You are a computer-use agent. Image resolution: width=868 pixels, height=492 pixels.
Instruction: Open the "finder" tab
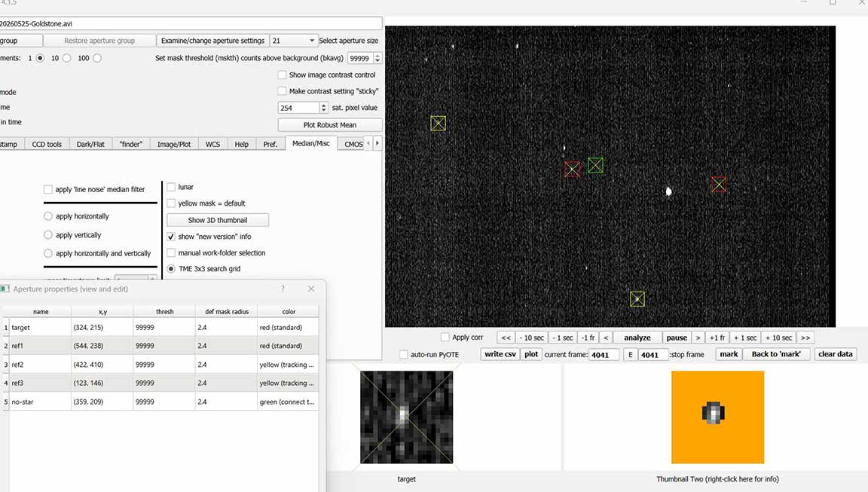(131, 144)
